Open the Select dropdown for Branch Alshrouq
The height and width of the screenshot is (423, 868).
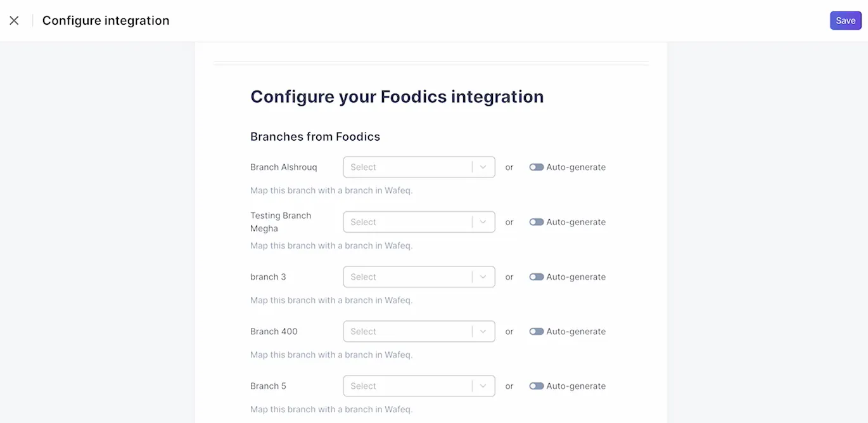409,167
